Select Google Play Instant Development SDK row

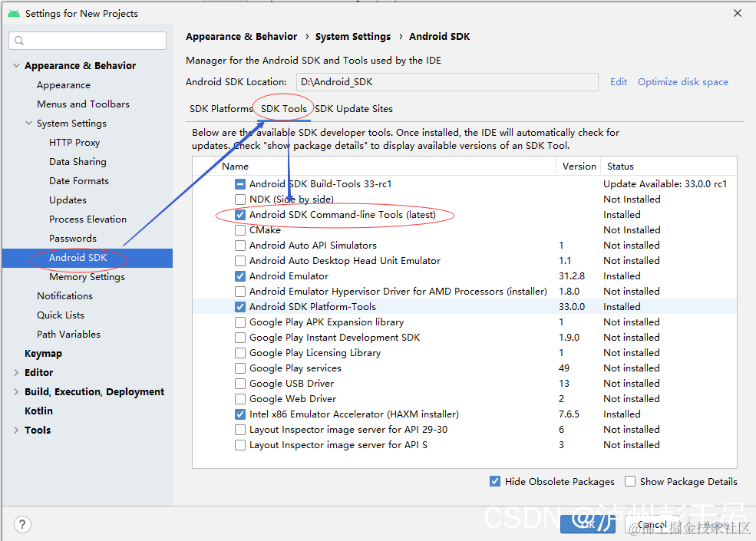point(464,338)
